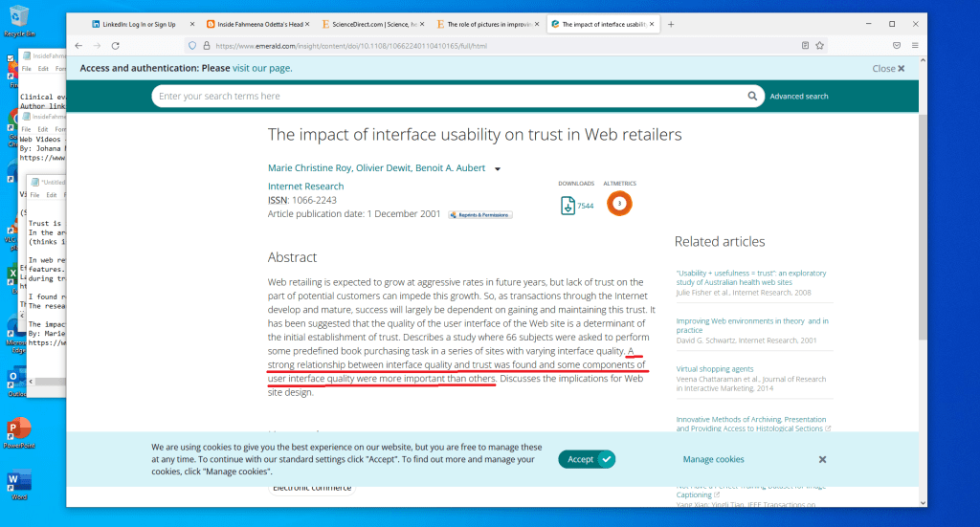This screenshot has height=527, width=980.
Task: Click the search magnifier icon
Action: point(753,96)
